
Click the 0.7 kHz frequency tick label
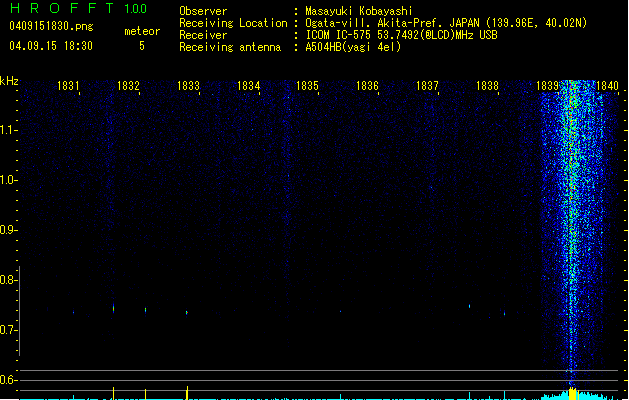(x=7, y=330)
